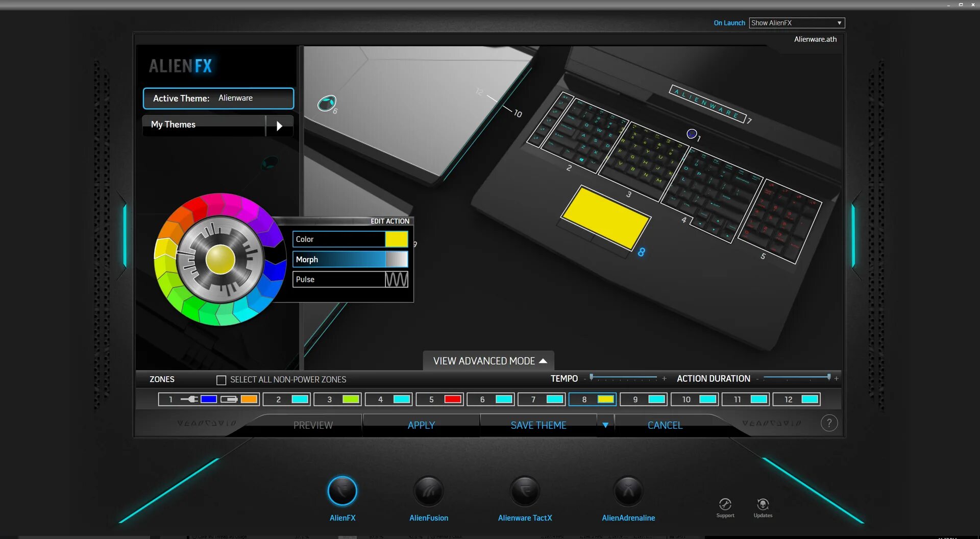Select zone 11 in the zones bar
The image size is (980, 539).
click(x=746, y=399)
